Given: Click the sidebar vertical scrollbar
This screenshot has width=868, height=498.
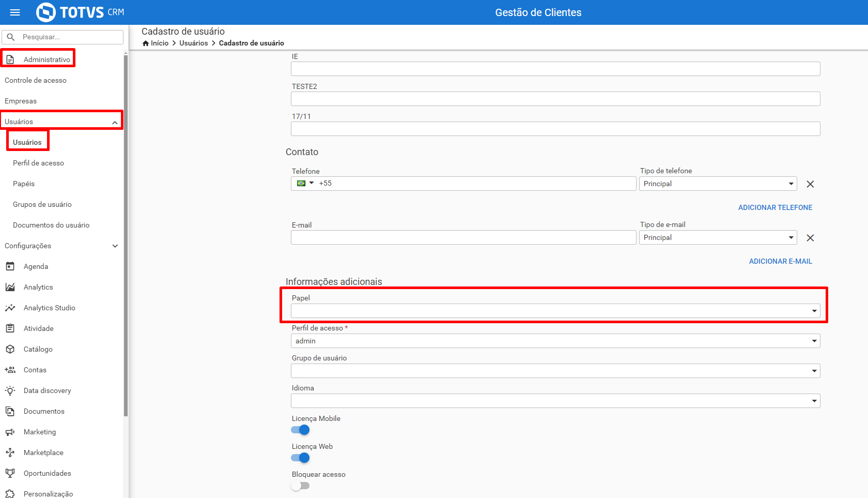Looking at the screenshot, I should (x=126, y=235).
